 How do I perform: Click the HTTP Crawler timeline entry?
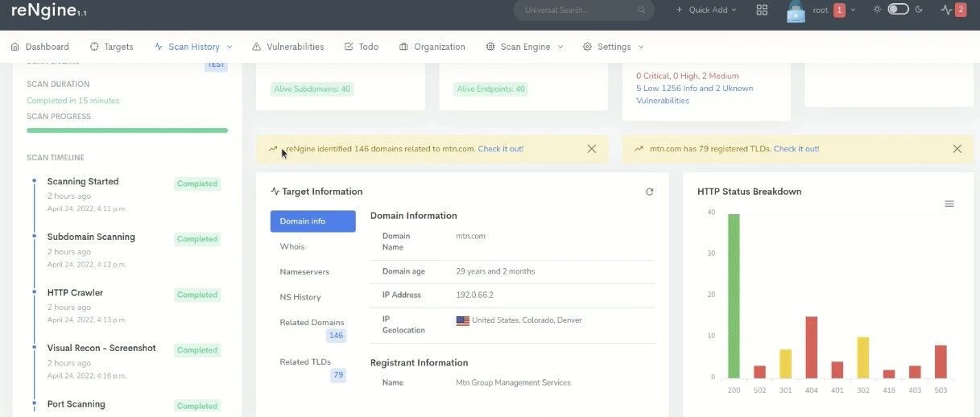click(x=76, y=292)
